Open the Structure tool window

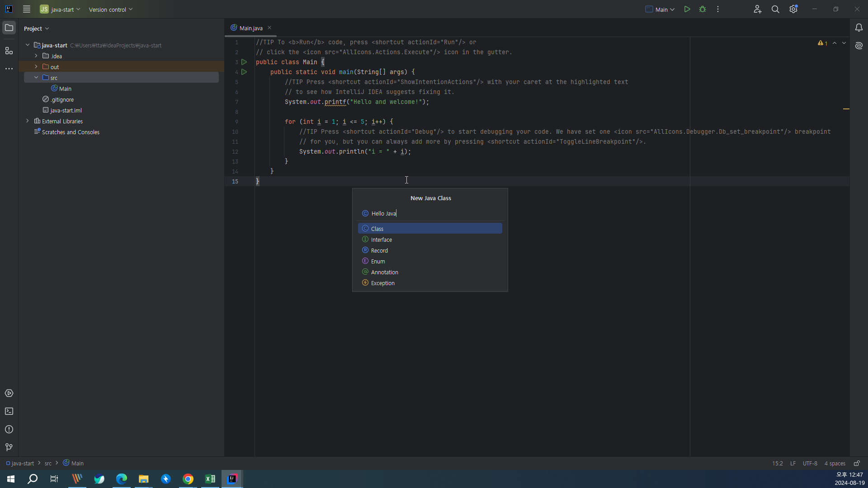pos(9,51)
